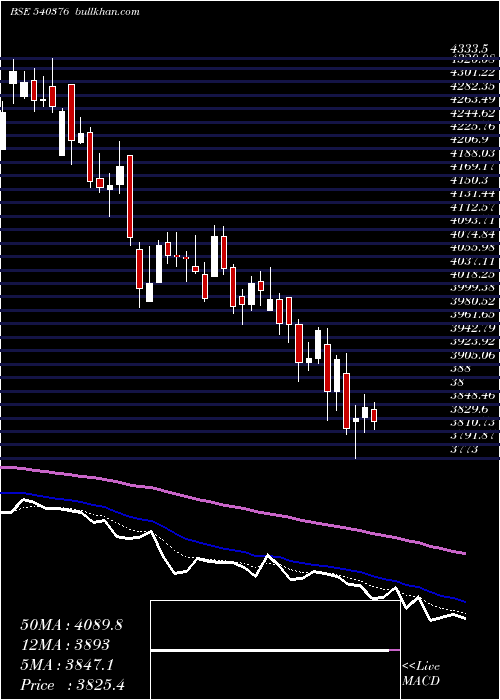This screenshot has width=500, height=700.
Task: Click the price axis label '3980.52'
Action: click(x=472, y=301)
